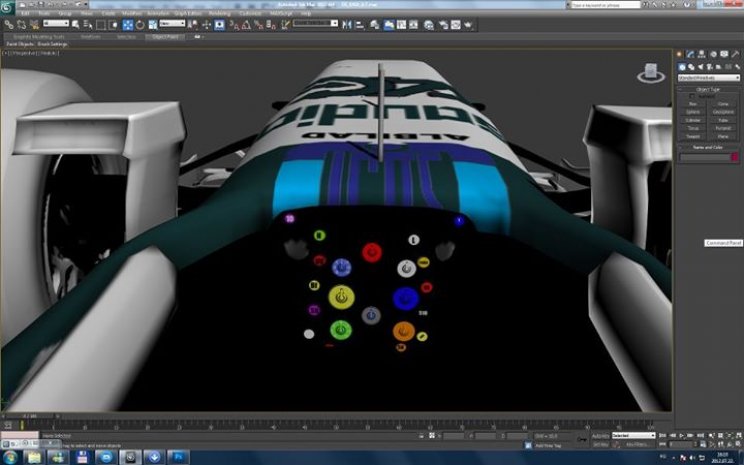Activate the Select and Rotate tool
Viewport: 744px width, 465px height.
coord(140,25)
